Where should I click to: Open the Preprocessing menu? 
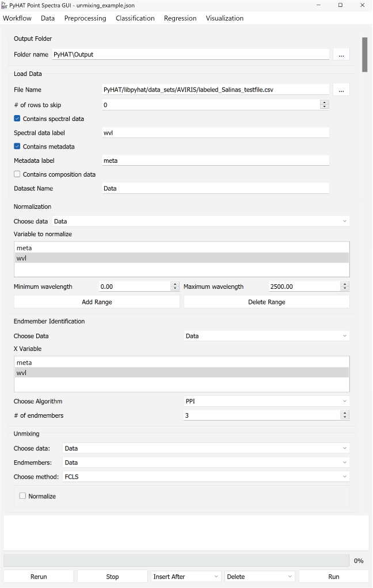[x=85, y=18]
